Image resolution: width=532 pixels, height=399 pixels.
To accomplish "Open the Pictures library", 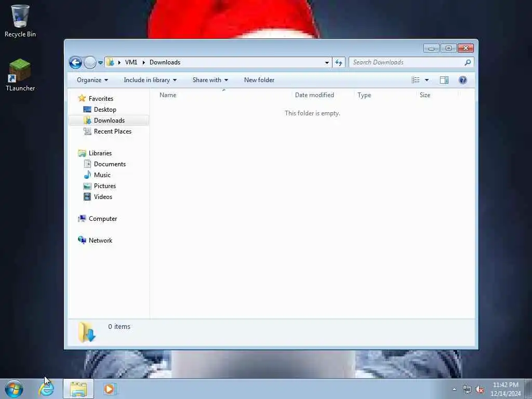I will point(105,186).
